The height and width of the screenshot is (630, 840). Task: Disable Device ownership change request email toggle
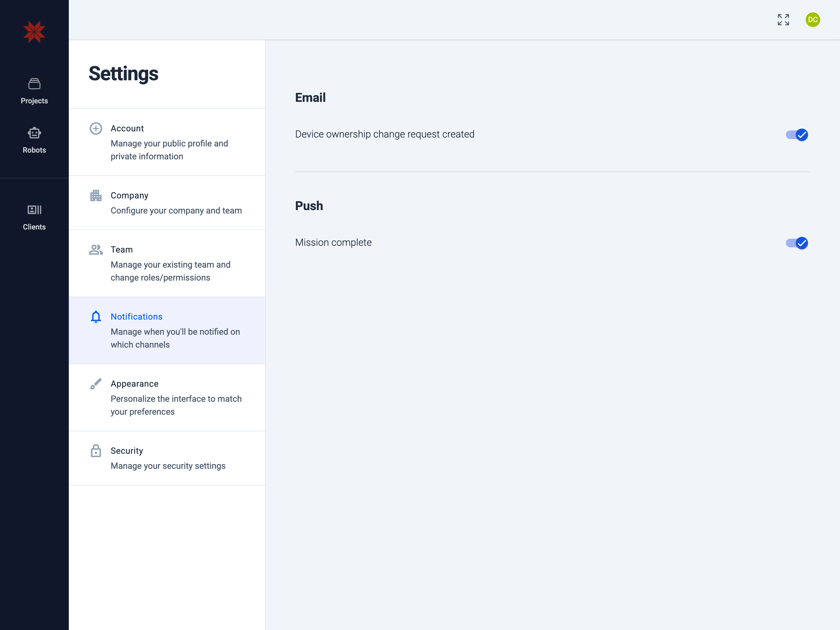(797, 135)
